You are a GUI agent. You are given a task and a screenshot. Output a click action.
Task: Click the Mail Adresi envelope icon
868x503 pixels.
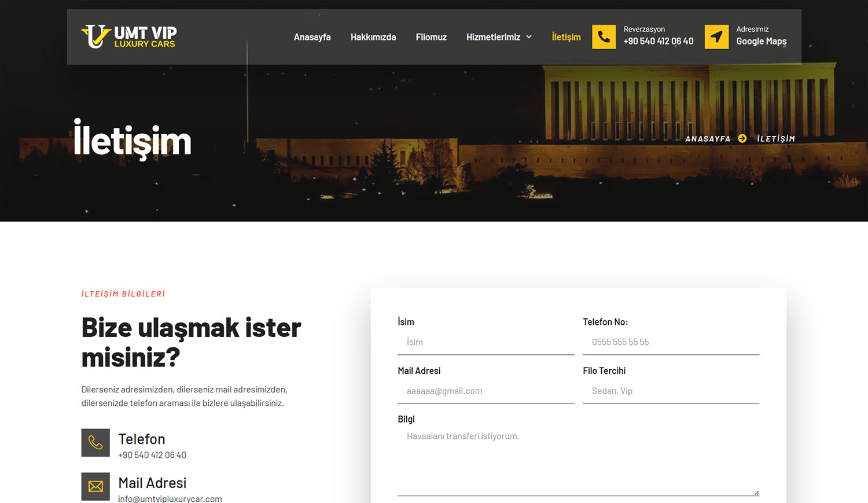[x=95, y=486]
